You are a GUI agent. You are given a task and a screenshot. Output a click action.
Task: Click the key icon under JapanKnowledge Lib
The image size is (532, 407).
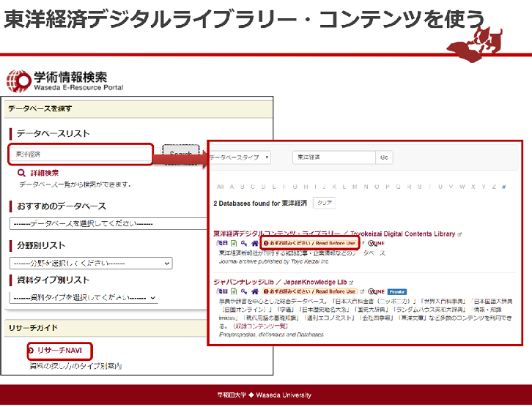244,291
